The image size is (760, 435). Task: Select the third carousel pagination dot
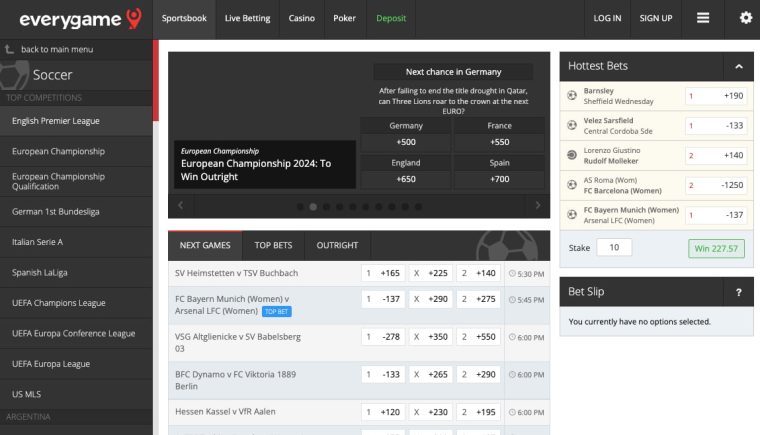click(326, 207)
